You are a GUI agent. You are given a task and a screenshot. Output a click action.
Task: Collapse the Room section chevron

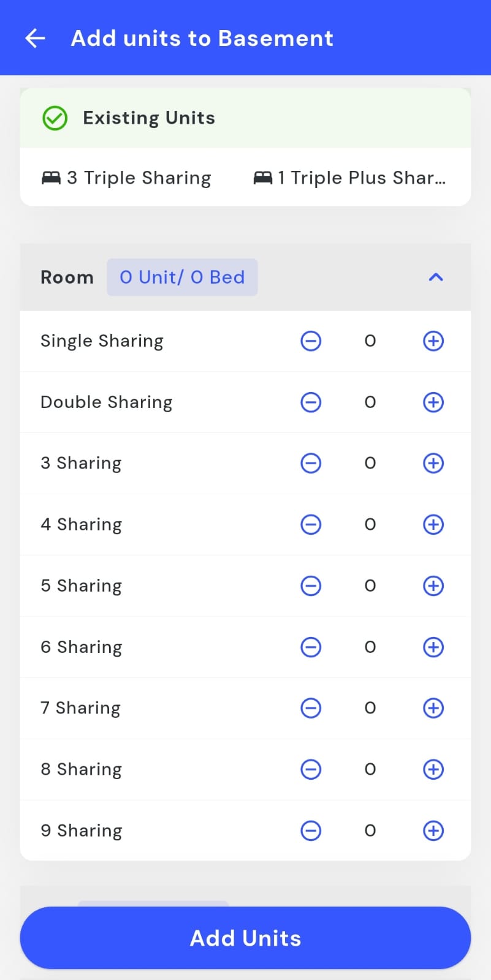click(436, 277)
